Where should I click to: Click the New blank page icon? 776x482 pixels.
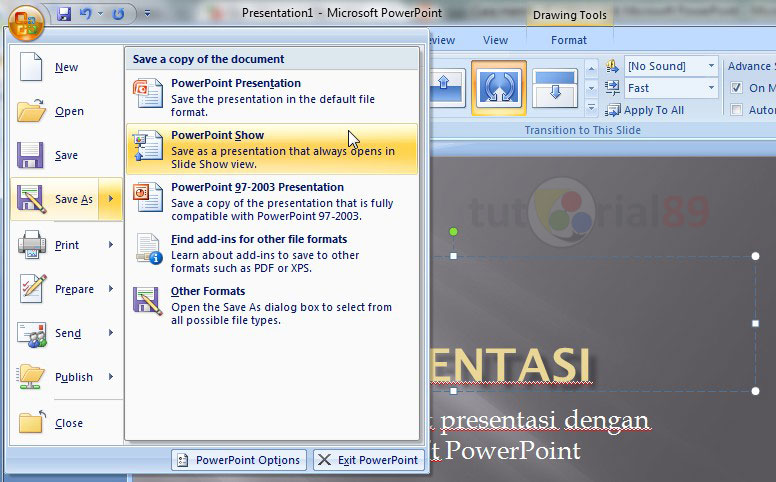pyautogui.click(x=31, y=66)
